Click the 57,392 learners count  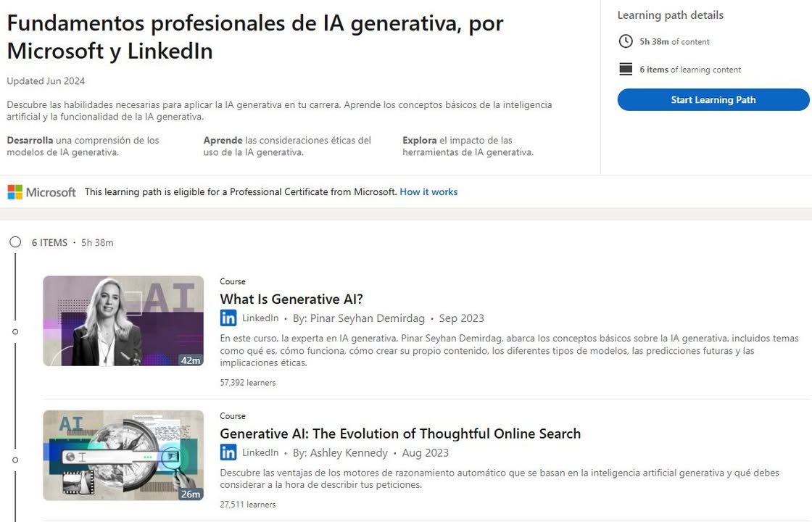point(247,383)
